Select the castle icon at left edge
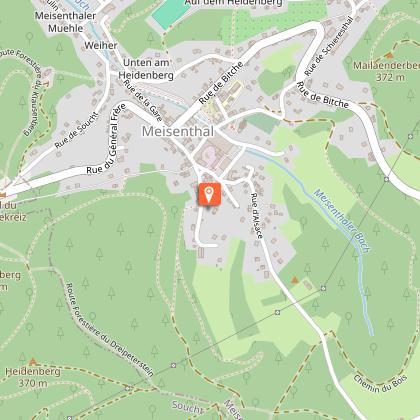This screenshot has height=420, width=420. [3, 193]
